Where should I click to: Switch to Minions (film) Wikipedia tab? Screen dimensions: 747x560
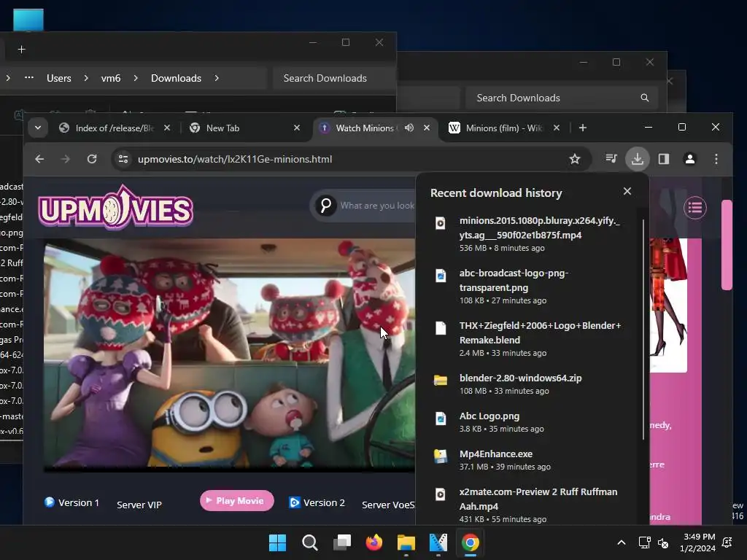[504, 128]
